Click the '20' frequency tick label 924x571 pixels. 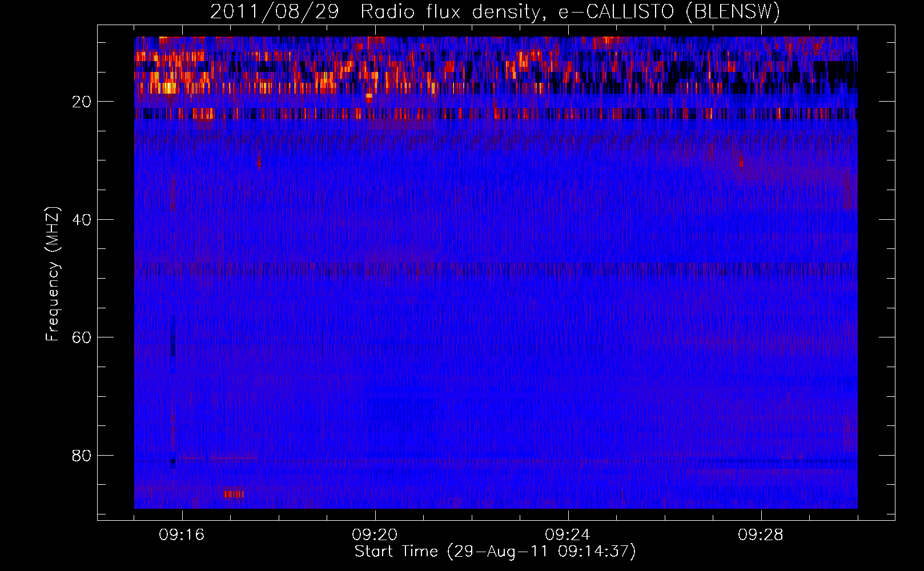tap(82, 102)
